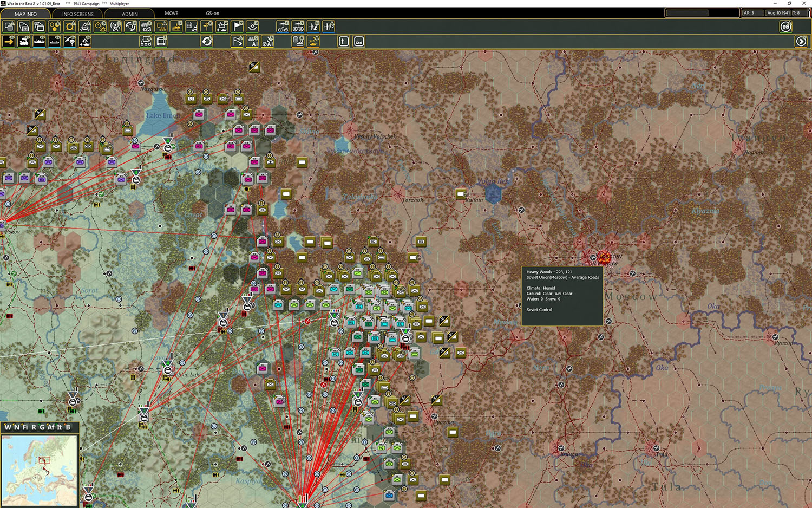Jump minimap to Fi region
812x508 pixels.
(25, 427)
